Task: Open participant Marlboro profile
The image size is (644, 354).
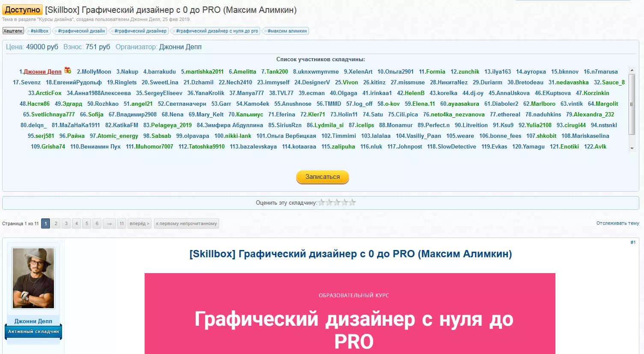Action: [x=543, y=104]
